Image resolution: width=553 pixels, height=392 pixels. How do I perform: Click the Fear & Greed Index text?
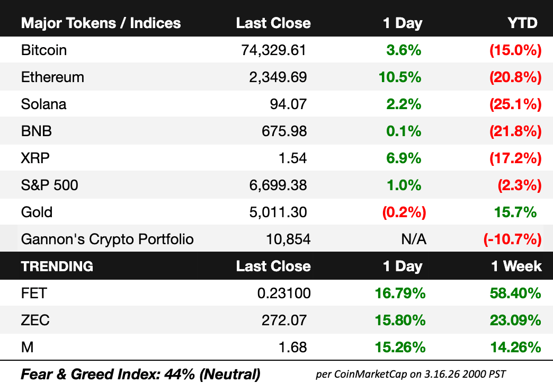(141, 375)
